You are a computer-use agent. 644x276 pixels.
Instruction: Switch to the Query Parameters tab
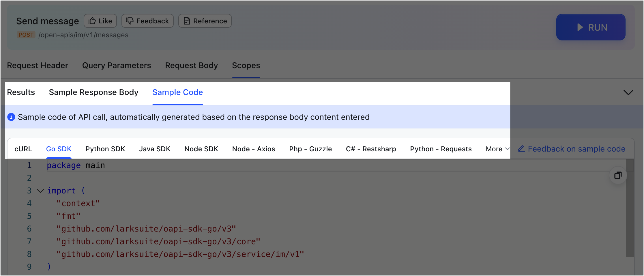[x=117, y=65]
